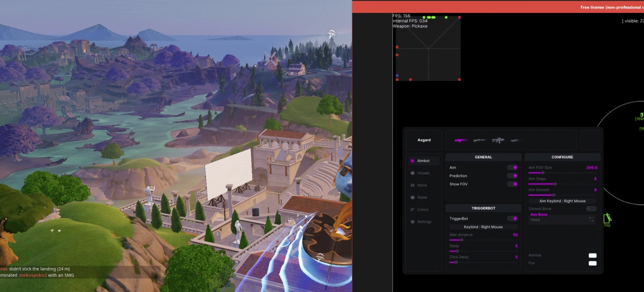Screen dimensions: 644x292
Task: Open the Aim Bone Head dropdown
Action: coord(562,220)
